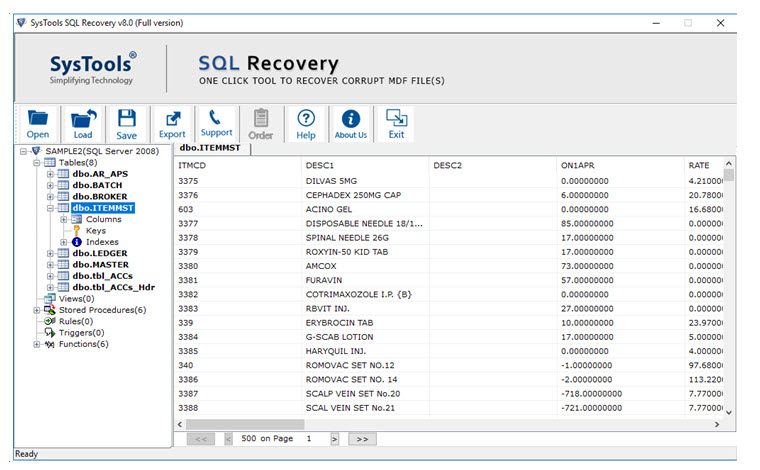Open the Support phone icon
760x470 pixels.
216,123
